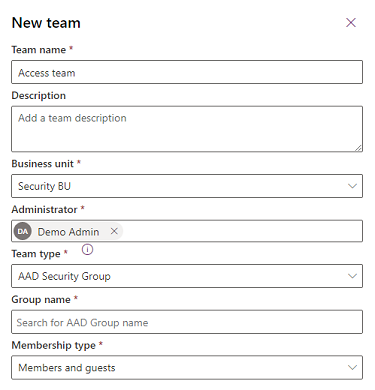375x390 pixels.
Task: Click the Description box resize handle
Action: (x=358, y=148)
